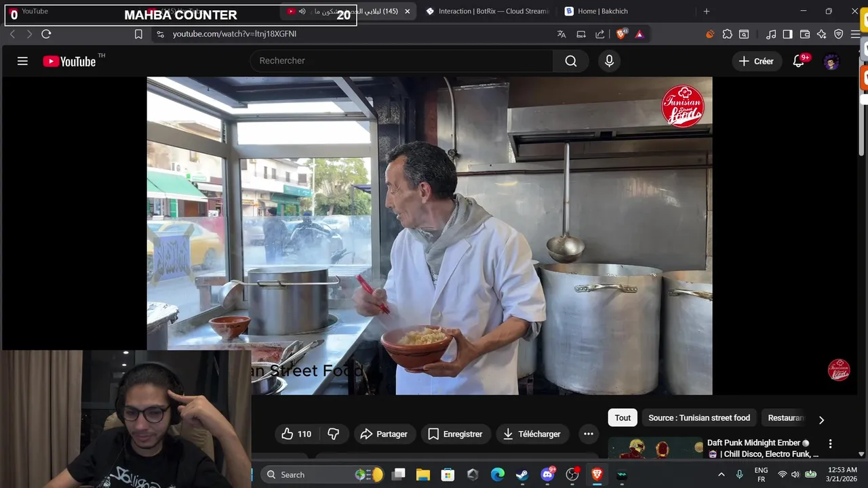
Task: Translate this page icon
Action: (x=561, y=34)
